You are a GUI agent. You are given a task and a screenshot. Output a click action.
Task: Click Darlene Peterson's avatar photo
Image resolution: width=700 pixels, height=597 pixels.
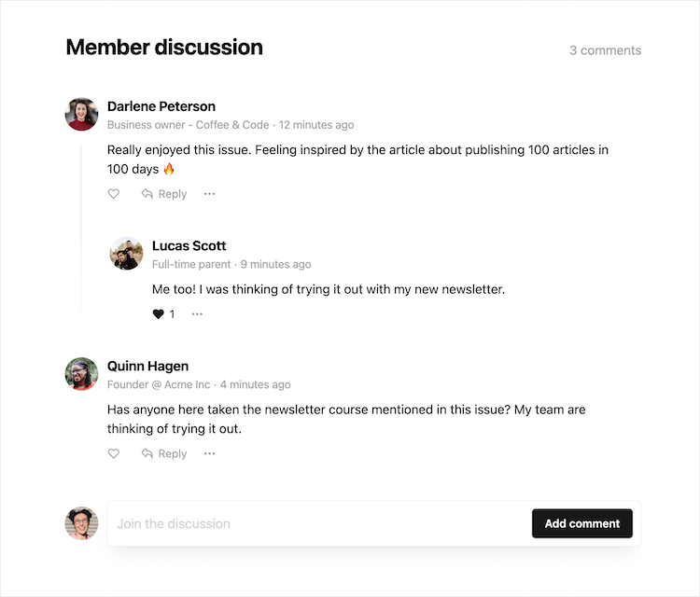[82, 114]
